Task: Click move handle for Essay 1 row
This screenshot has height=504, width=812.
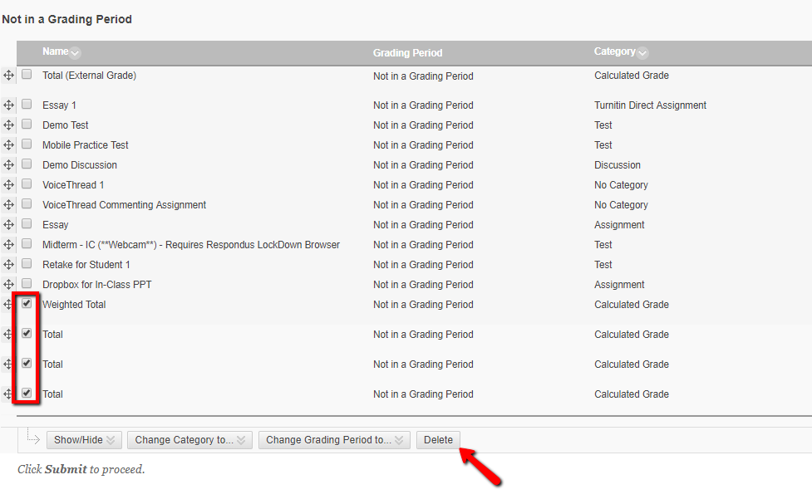Action: (x=9, y=105)
